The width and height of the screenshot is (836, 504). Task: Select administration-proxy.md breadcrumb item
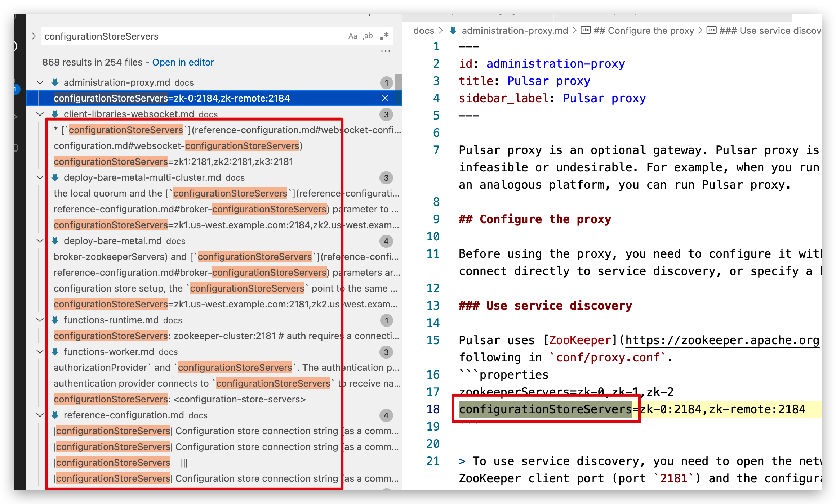(514, 31)
